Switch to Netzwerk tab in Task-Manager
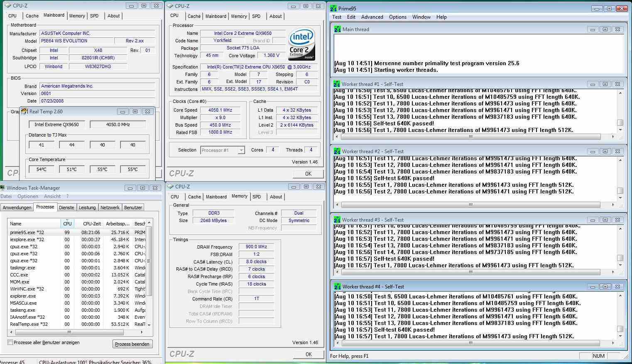The image size is (632, 364). click(x=110, y=208)
